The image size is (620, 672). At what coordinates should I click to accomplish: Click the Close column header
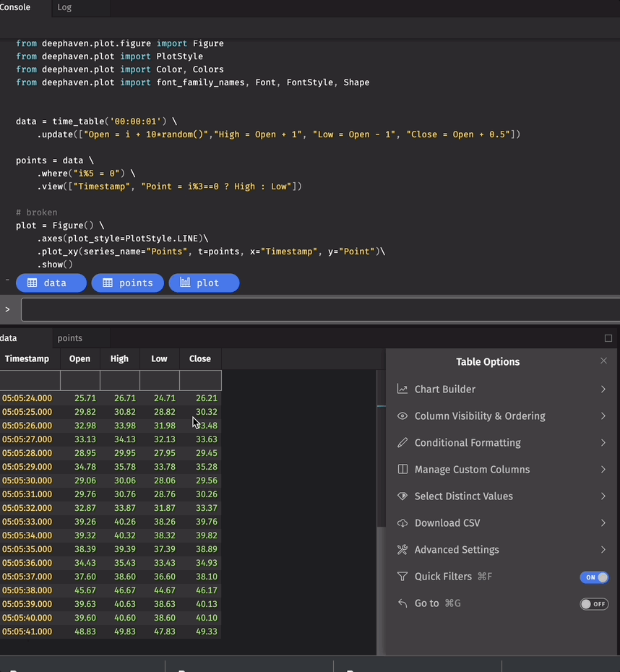tap(200, 358)
